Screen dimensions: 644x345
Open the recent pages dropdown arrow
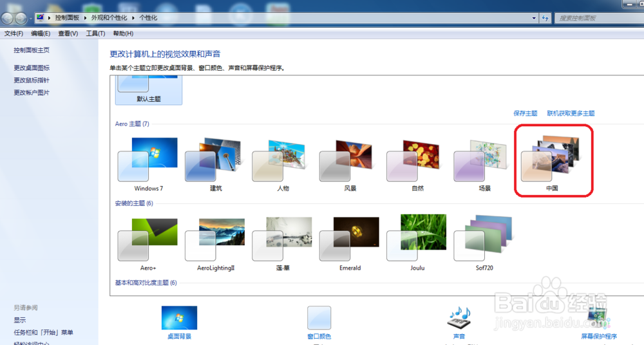(x=30, y=19)
